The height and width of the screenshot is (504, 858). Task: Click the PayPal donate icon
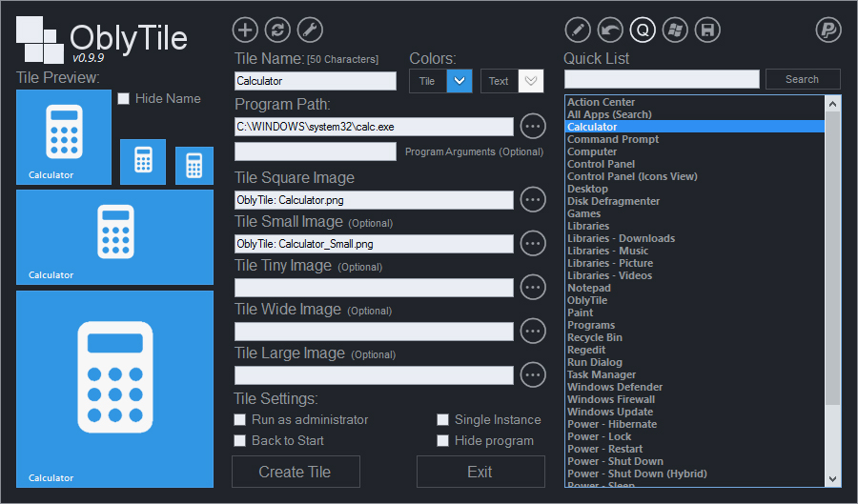828,30
